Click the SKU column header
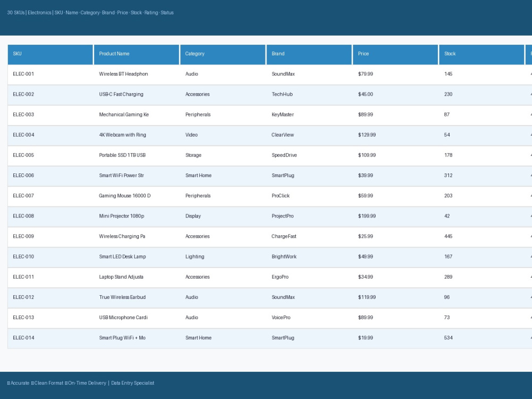 tap(50, 54)
